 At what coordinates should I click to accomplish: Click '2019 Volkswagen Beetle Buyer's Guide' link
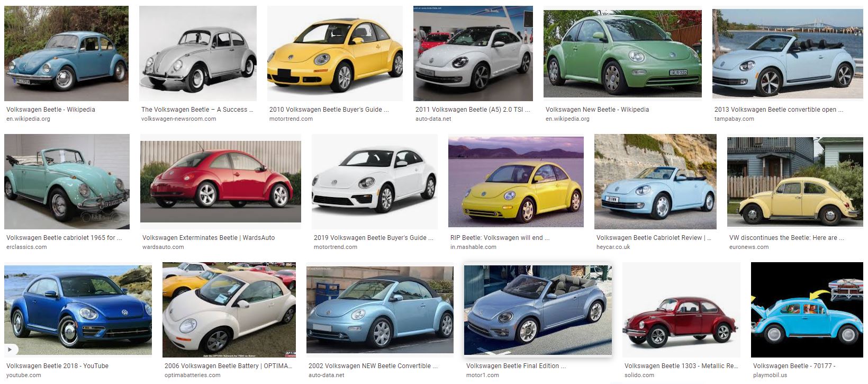374,238
